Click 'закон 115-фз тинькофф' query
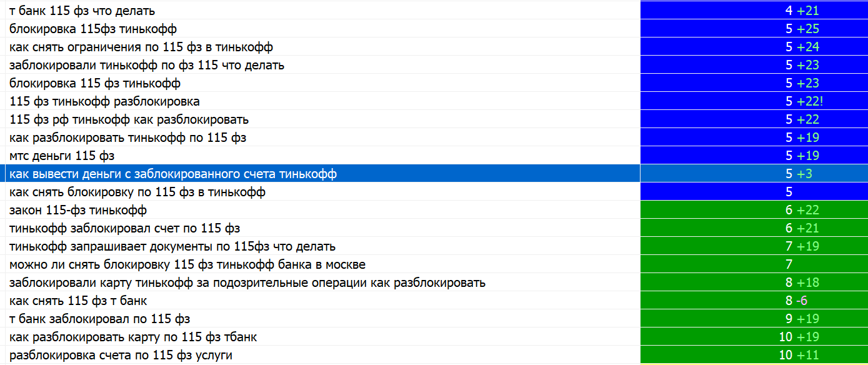 pyautogui.click(x=78, y=210)
